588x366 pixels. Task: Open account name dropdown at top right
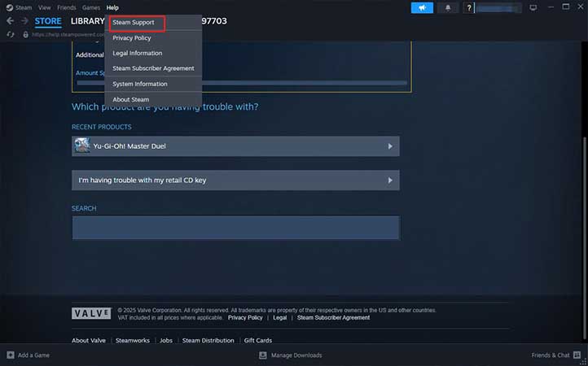pos(498,8)
